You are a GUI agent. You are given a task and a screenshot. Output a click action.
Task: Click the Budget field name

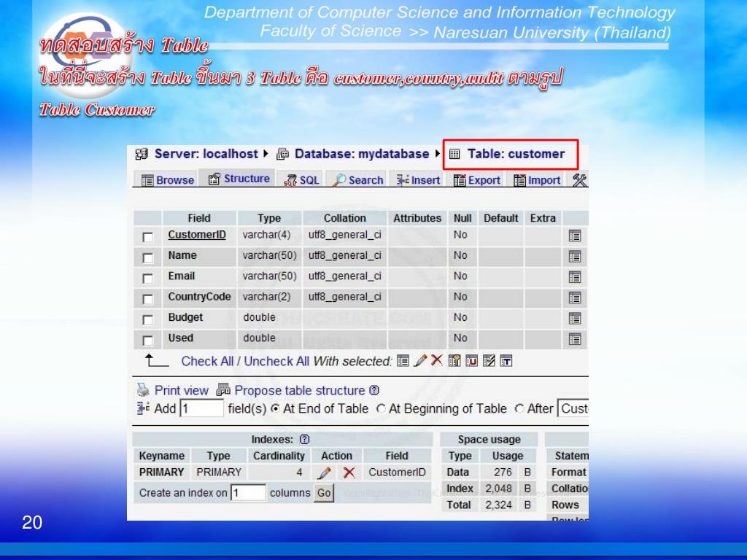(185, 318)
